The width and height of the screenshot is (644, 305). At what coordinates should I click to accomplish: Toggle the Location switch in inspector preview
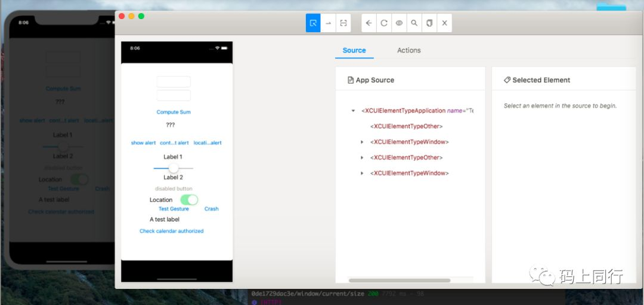coord(189,200)
